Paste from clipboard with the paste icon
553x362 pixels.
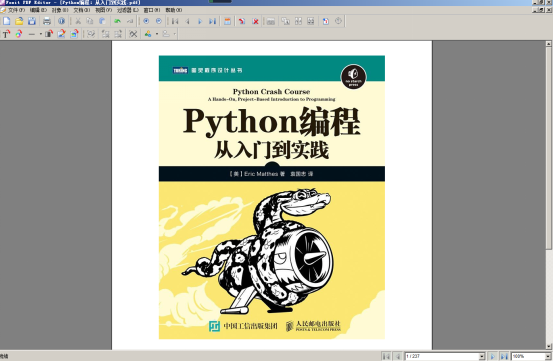tap(103, 21)
